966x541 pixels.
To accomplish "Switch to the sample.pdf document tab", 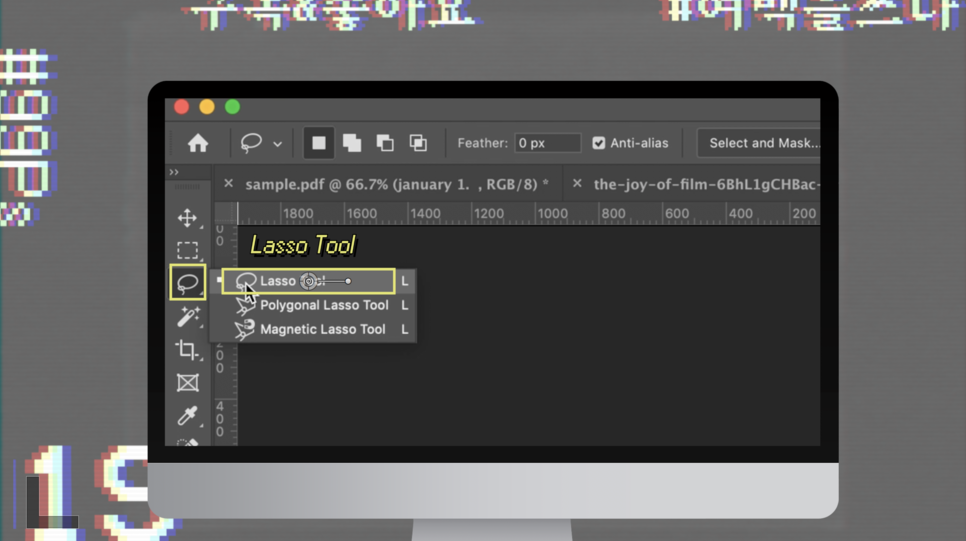I will pyautogui.click(x=397, y=184).
